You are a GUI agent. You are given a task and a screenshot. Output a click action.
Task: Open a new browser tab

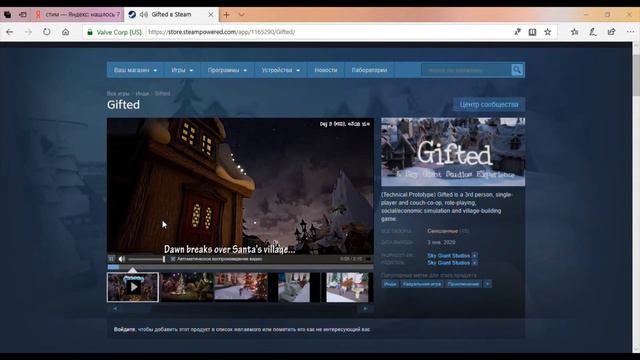[x=227, y=15]
